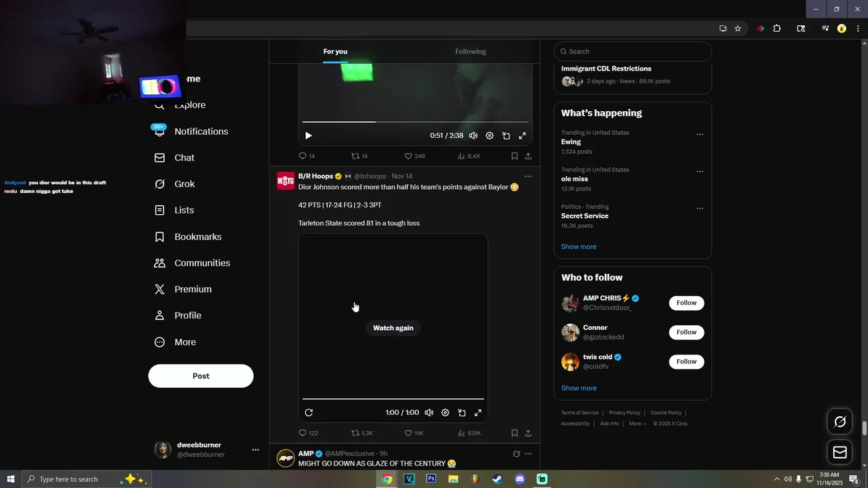
Task: View 8.4K views analytics on top post
Action: point(469,156)
